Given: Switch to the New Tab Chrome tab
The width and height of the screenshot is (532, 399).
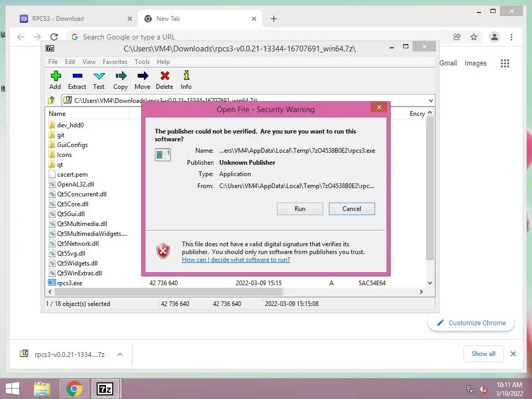Looking at the screenshot, I should click(x=199, y=19).
